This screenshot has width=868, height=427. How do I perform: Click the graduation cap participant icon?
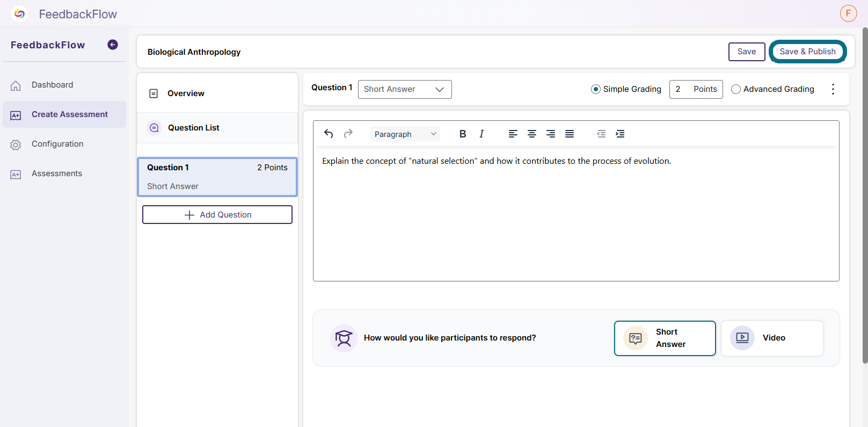tap(344, 338)
